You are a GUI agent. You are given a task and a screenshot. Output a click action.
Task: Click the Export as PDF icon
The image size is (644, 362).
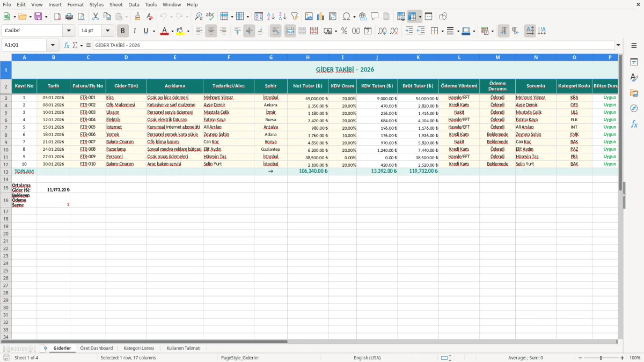coord(57,17)
